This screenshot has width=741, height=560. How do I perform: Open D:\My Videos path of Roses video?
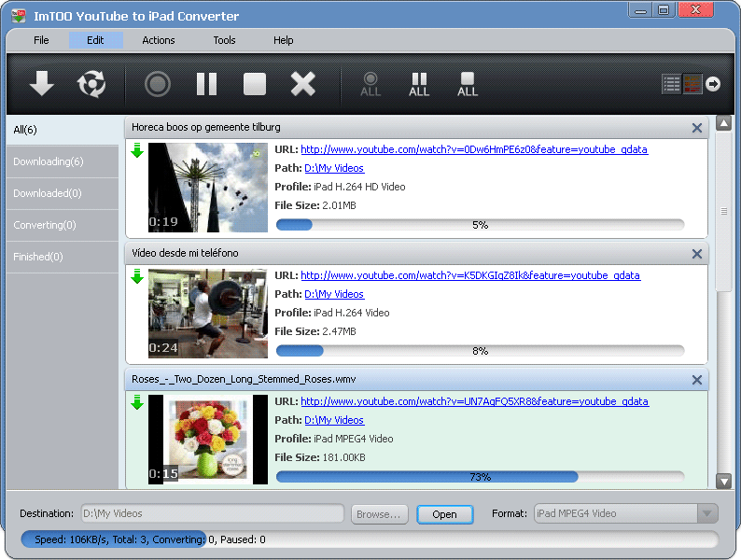[334, 420]
